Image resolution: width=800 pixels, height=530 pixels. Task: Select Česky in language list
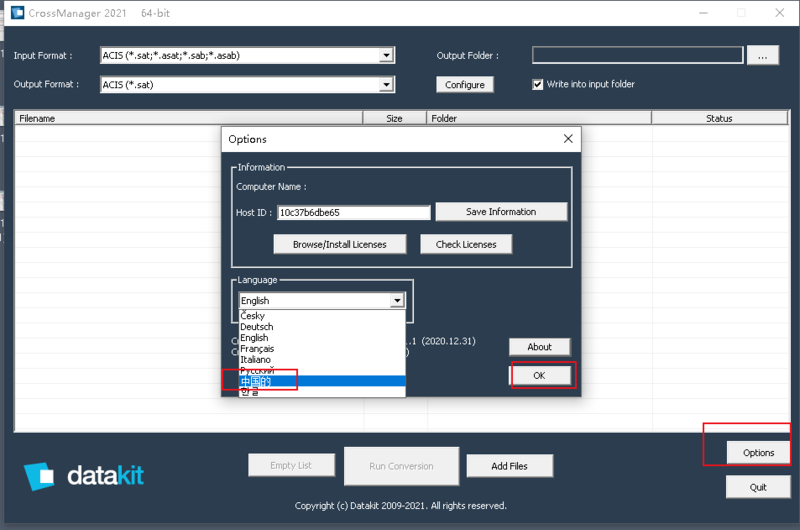[322, 316]
